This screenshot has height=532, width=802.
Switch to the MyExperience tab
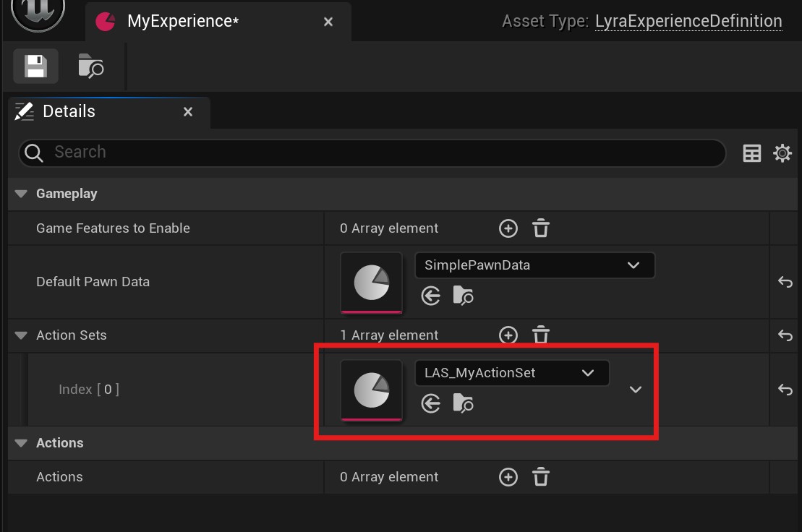click(182, 21)
